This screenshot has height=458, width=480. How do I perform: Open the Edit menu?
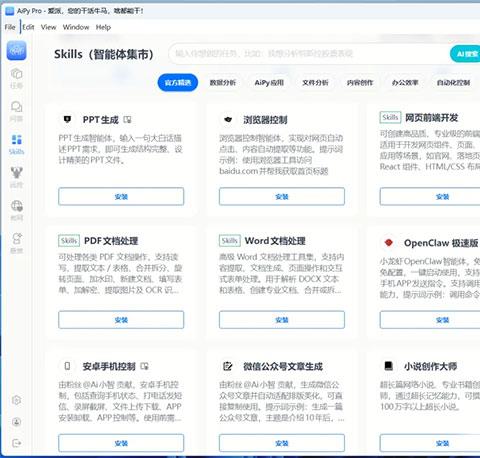coord(28,27)
